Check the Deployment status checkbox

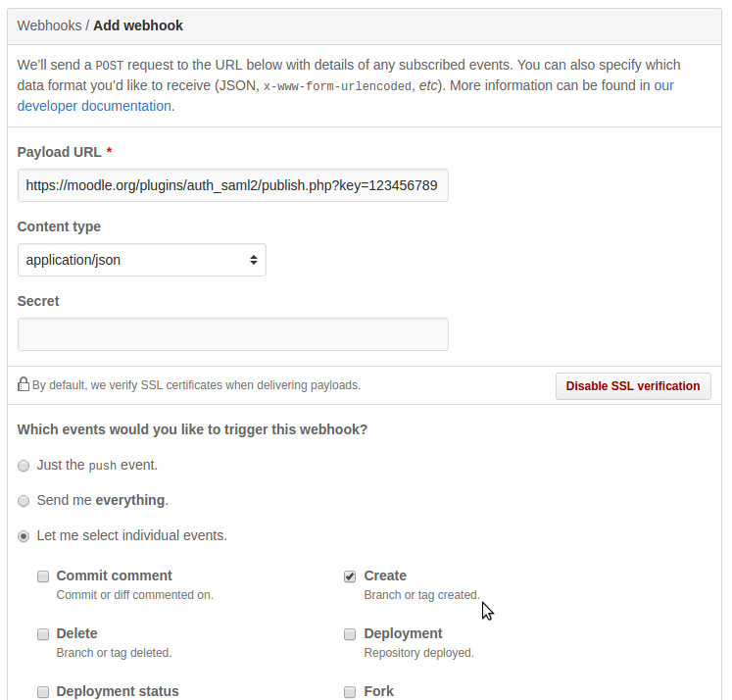(43, 691)
